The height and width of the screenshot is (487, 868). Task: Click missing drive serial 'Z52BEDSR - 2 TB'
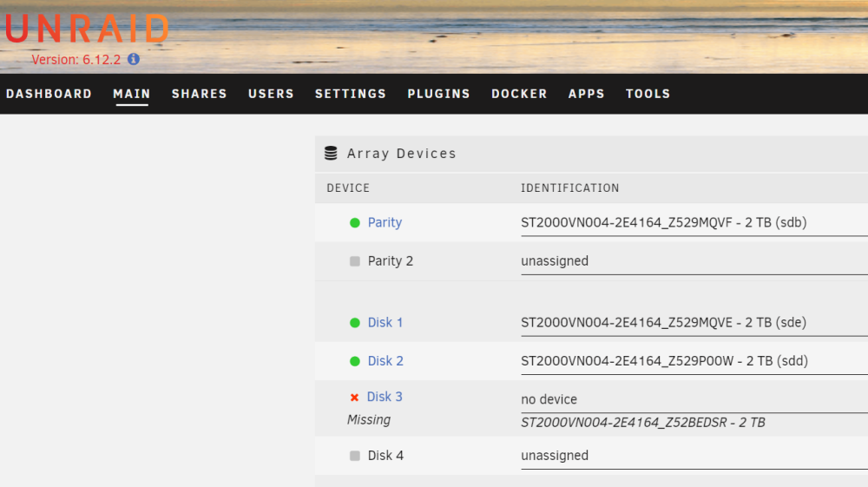tap(715, 423)
